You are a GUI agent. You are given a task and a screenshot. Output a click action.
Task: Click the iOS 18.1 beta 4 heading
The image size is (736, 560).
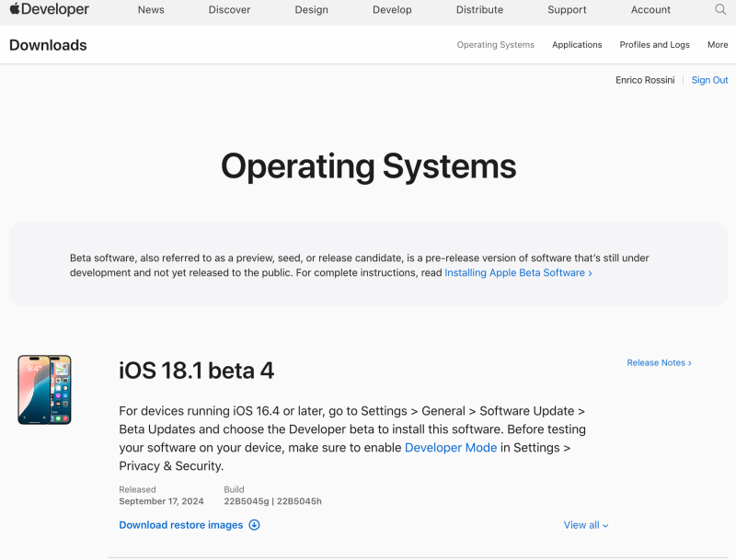196,371
